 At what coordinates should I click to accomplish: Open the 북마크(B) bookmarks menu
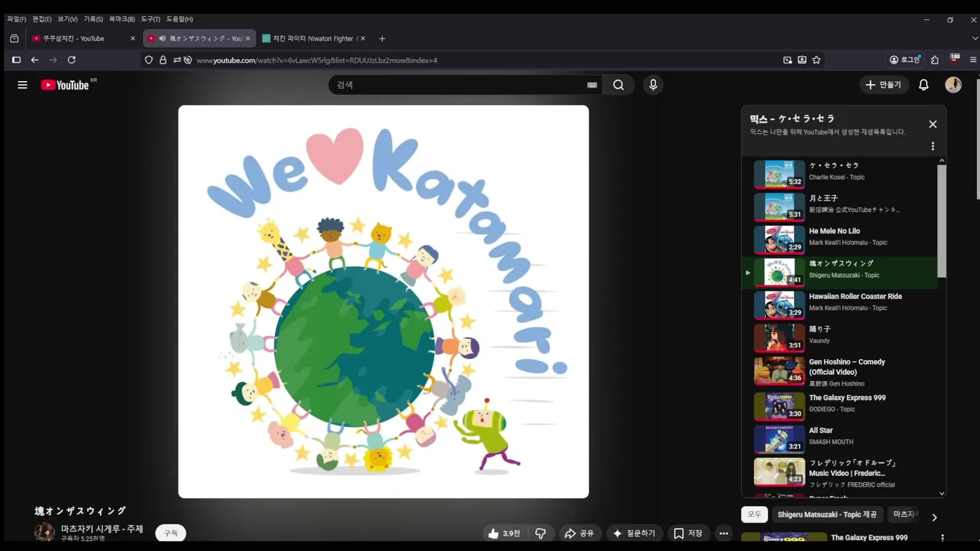pos(122,19)
